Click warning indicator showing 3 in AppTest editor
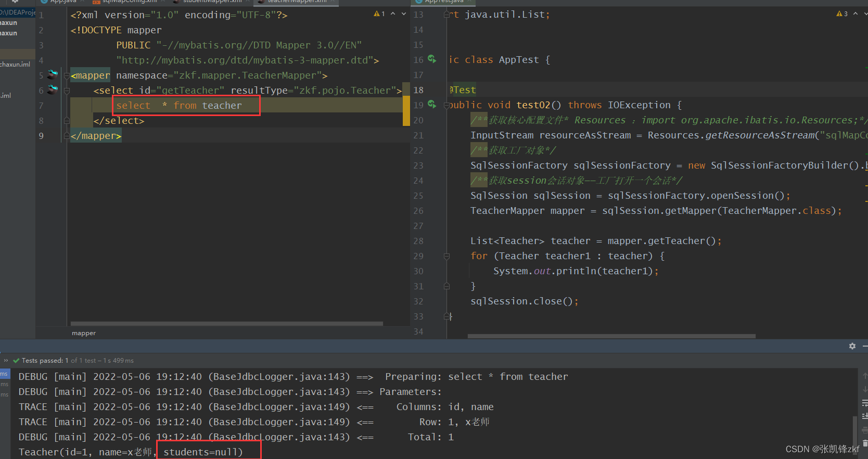868x459 pixels. pyautogui.click(x=842, y=14)
